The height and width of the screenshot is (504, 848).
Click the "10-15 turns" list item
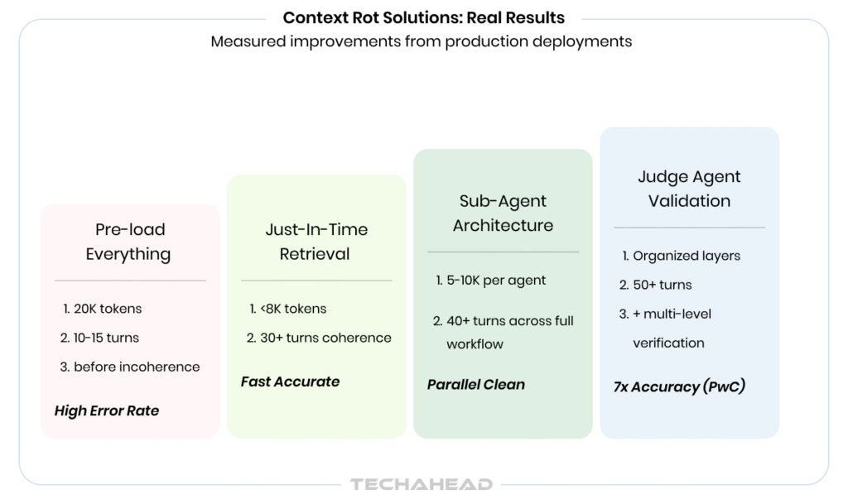[106, 338]
